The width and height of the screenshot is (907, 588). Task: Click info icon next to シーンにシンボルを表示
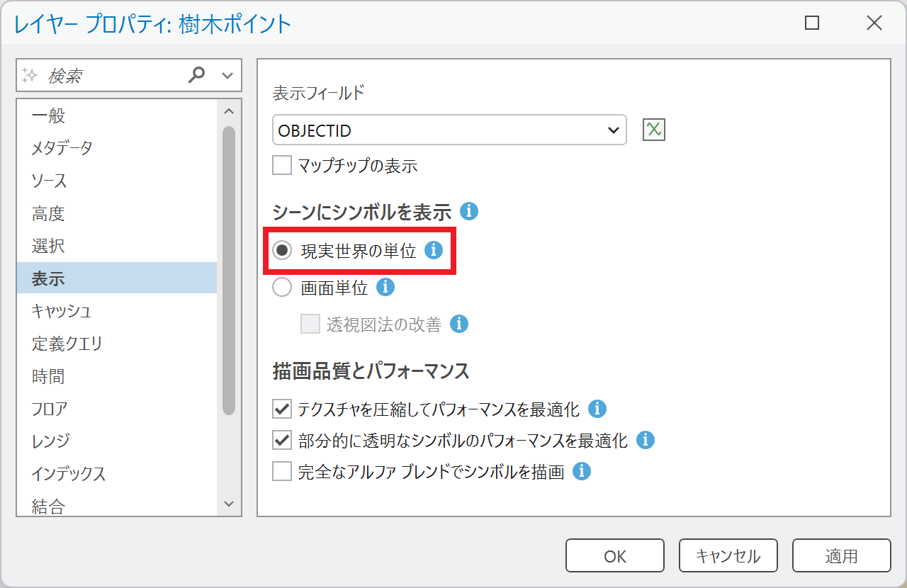coord(469,211)
